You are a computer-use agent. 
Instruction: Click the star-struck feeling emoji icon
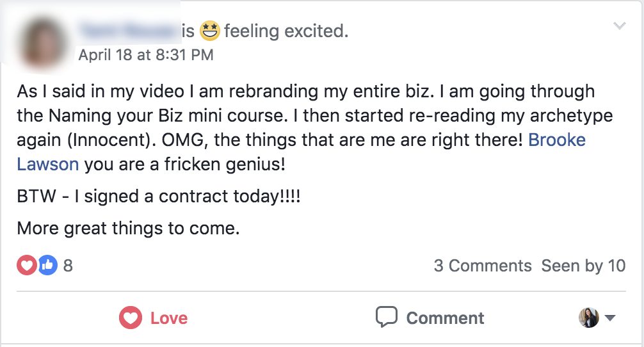tap(209, 30)
